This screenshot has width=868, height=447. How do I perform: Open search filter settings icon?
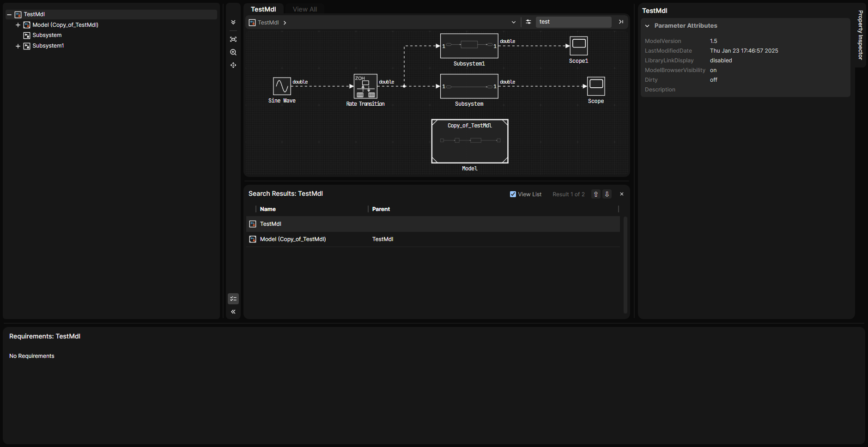[528, 22]
